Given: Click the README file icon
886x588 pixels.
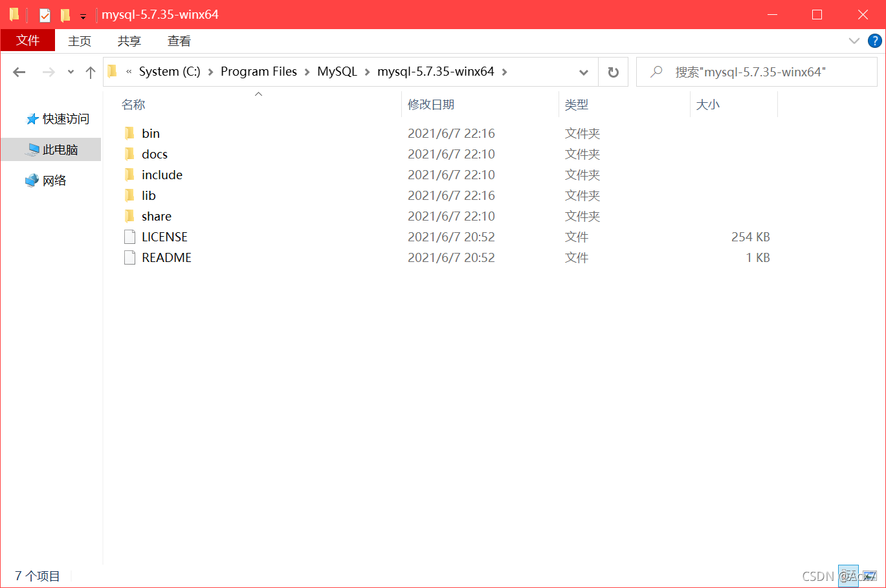Looking at the screenshot, I should click(129, 257).
